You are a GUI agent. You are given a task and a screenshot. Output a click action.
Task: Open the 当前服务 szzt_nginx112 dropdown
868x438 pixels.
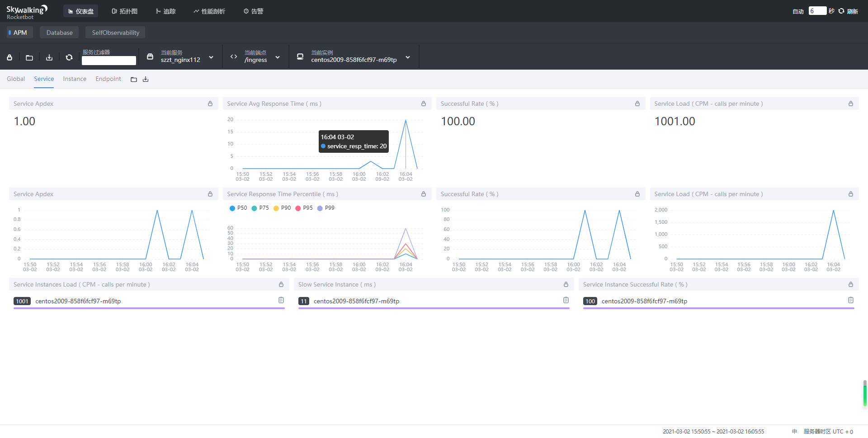pos(187,57)
